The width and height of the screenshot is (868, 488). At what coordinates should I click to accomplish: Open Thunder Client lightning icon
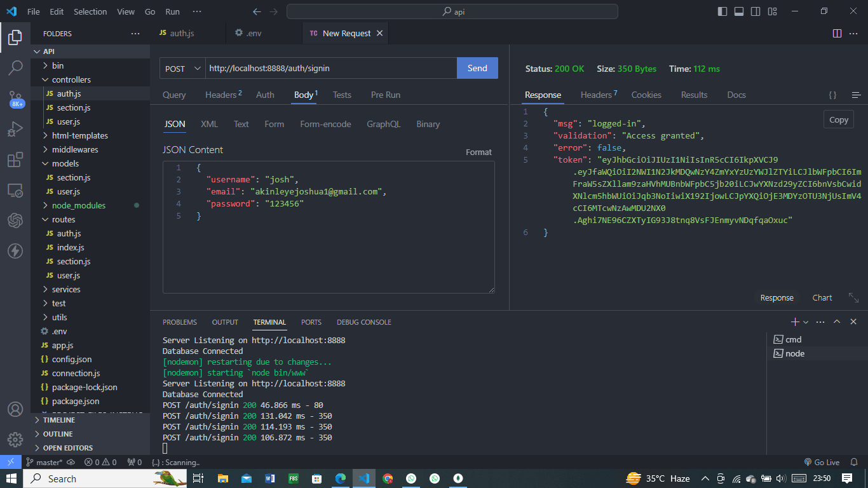15,251
